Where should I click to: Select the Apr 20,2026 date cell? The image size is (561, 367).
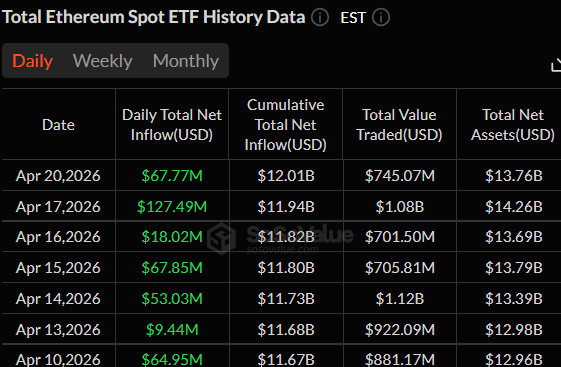click(x=58, y=176)
